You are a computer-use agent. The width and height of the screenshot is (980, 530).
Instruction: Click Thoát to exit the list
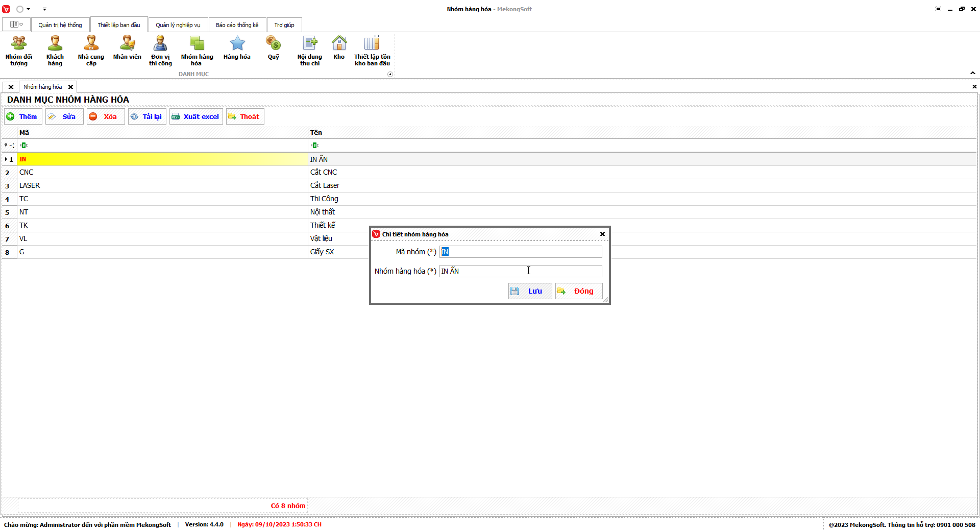[x=245, y=116]
